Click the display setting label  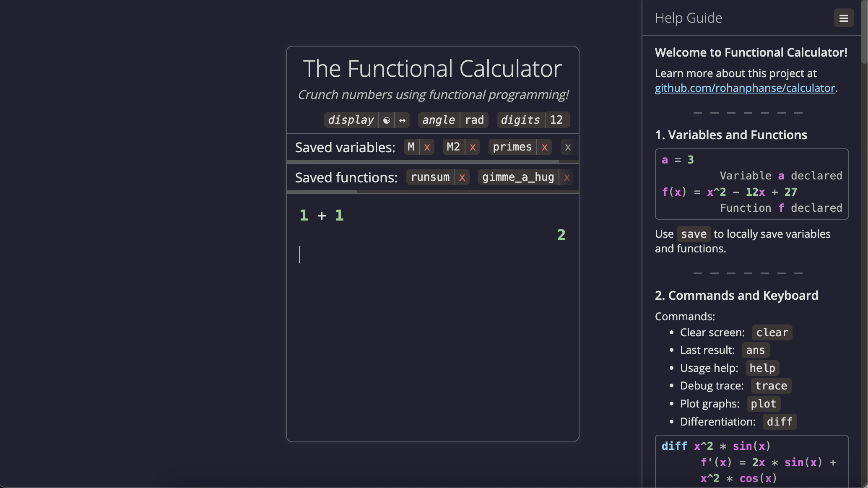(351, 120)
